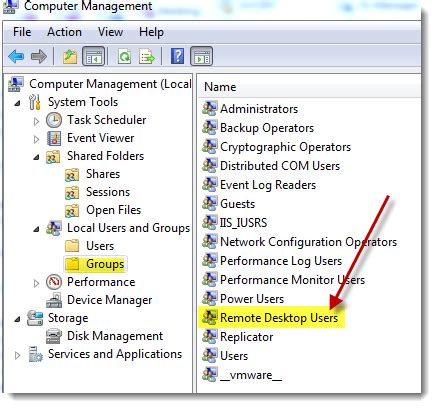Viewport: 436px width, 408px height.
Task: Select the Backup Operators group
Action: pyautogui.click(x=267, y=128)
